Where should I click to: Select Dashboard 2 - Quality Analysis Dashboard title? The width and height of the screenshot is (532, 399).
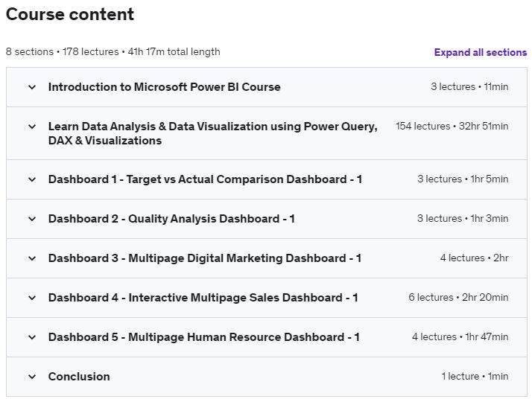171,219
